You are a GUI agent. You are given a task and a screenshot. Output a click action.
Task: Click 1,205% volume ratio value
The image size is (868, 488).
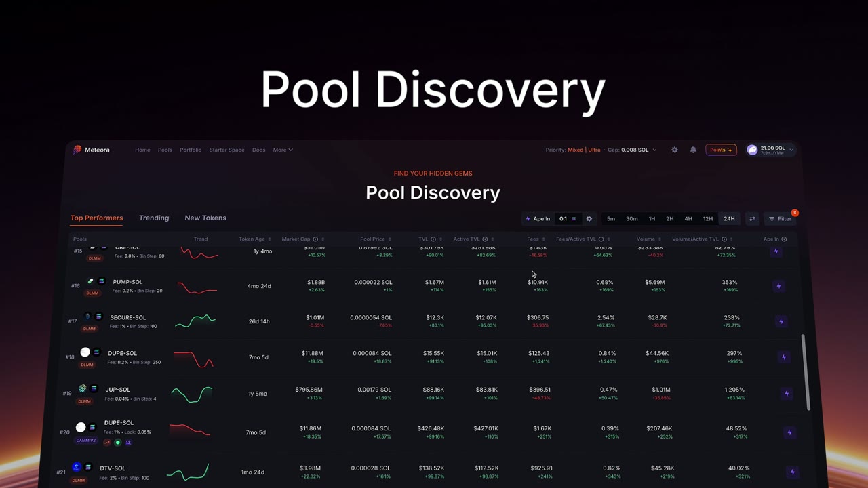[x=734, y=390]
